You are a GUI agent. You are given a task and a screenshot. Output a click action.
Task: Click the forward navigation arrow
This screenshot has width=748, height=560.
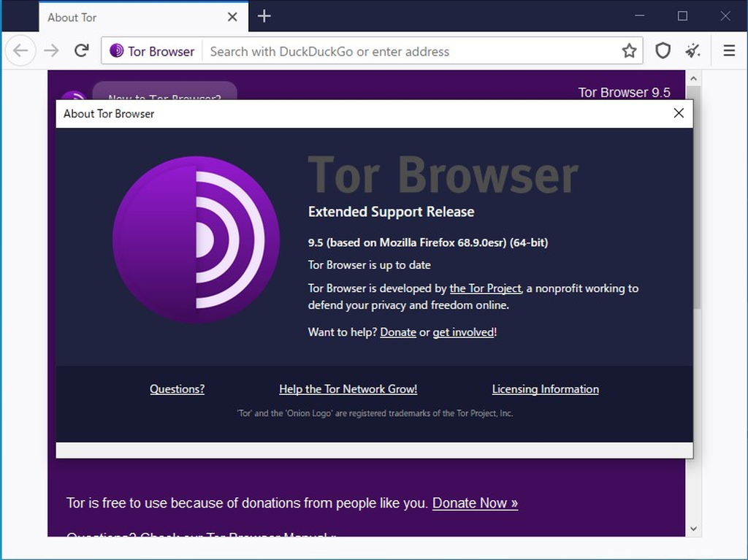[x=51, y=50]
